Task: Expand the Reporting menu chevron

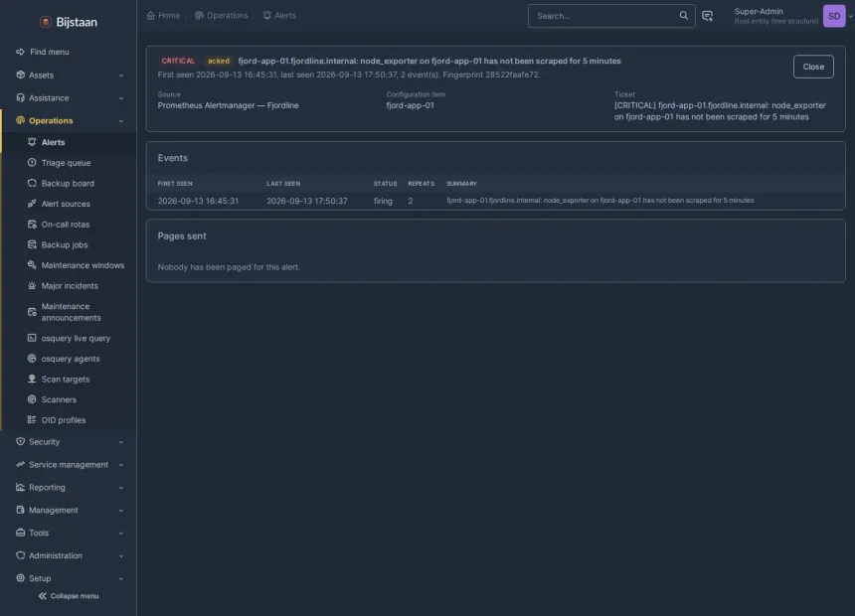Action: pyautogui.click(x=121, y=488)
